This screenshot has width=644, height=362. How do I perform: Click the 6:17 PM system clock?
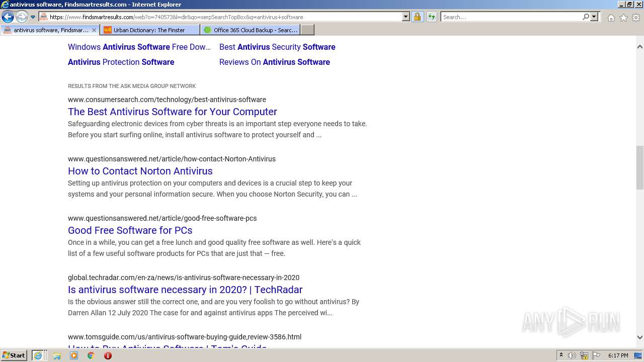(x=618, y=355)
